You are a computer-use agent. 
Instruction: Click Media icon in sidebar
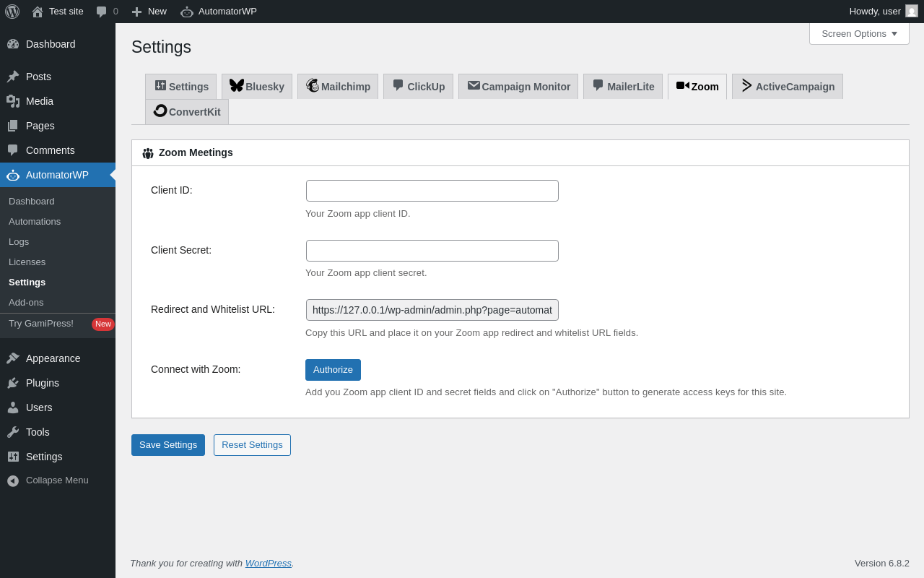coord(13,101)
